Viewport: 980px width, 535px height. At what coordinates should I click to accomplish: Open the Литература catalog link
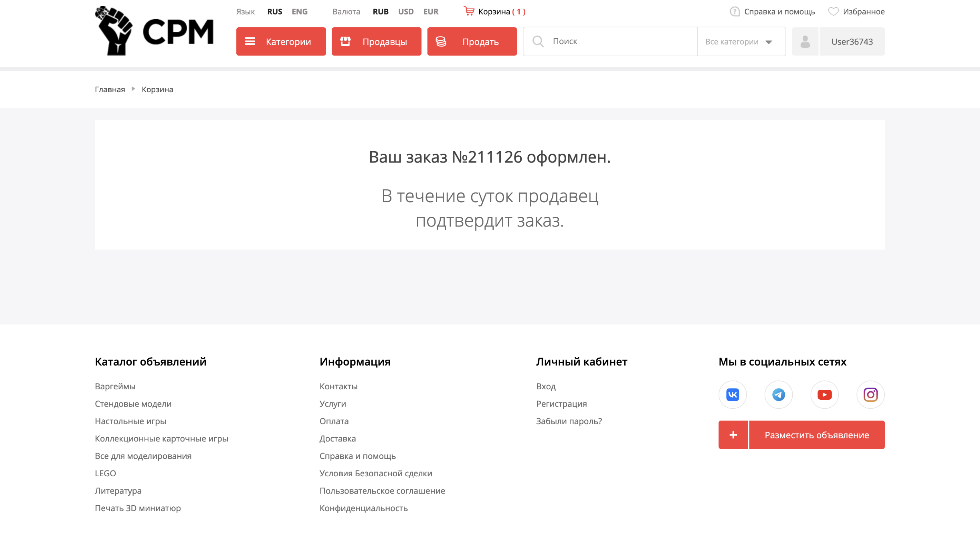[118, 491]
